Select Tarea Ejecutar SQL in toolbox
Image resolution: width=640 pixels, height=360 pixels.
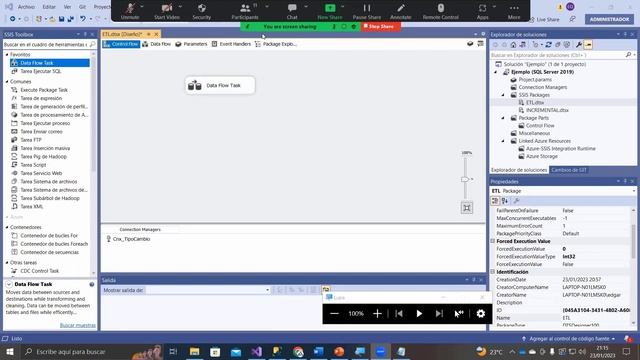41,71
